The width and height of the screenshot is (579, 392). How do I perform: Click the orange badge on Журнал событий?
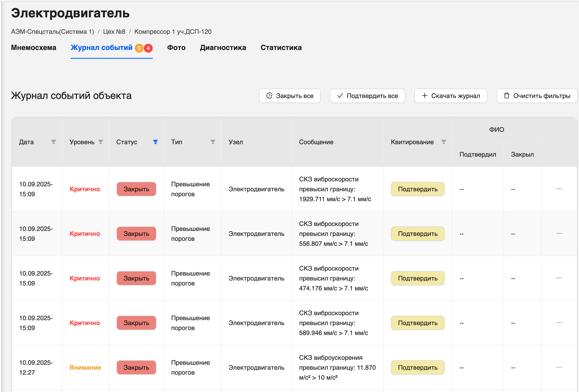pyautogui.click(x=139, y=48)
